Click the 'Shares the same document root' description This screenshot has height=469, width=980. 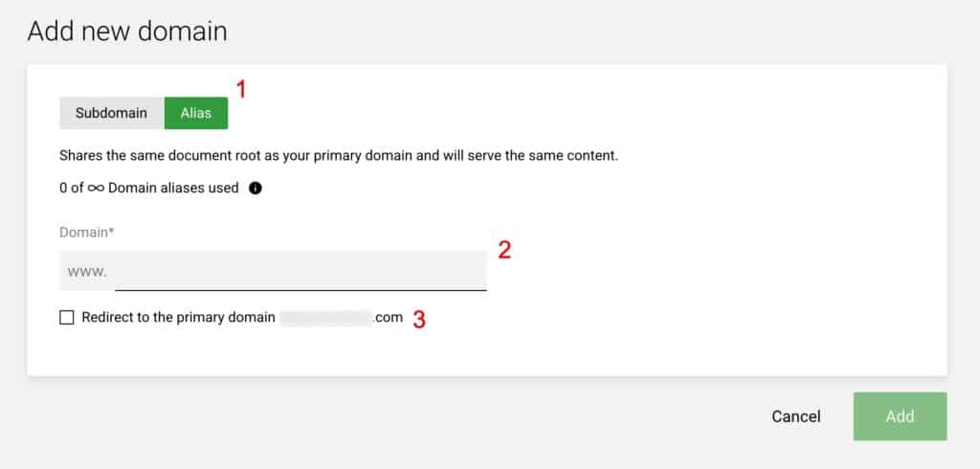tap(339, 156)
